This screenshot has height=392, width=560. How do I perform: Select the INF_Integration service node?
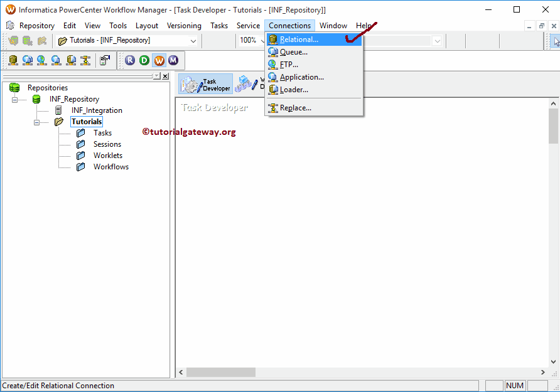(97, 110)
